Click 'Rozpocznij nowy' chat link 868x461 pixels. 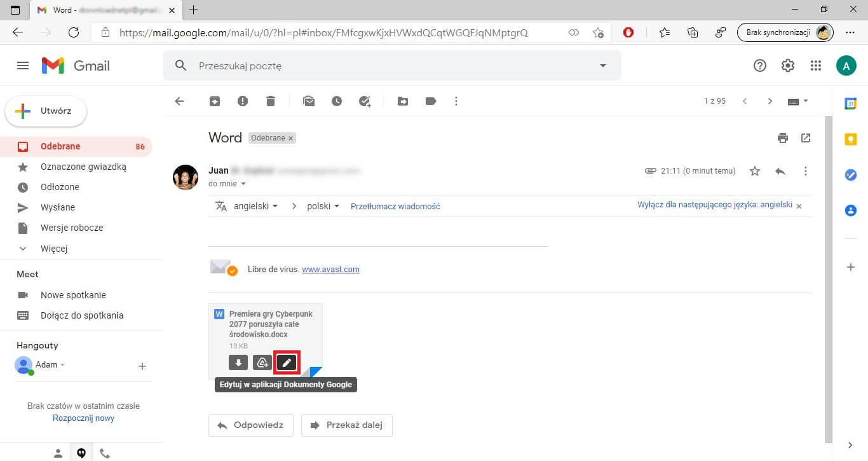coord(83,418)
